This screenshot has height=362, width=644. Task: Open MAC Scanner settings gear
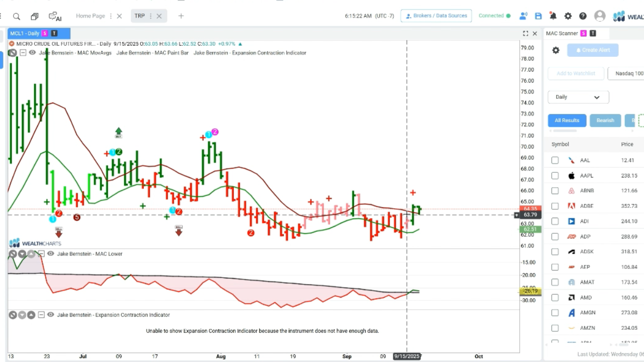(556, 50)
